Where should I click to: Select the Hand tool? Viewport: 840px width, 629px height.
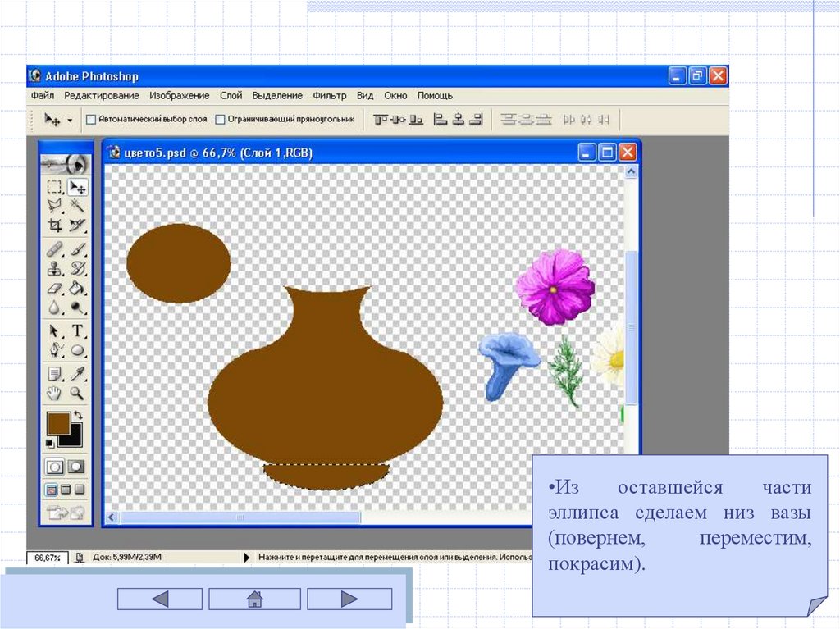(x=54, y=394)
